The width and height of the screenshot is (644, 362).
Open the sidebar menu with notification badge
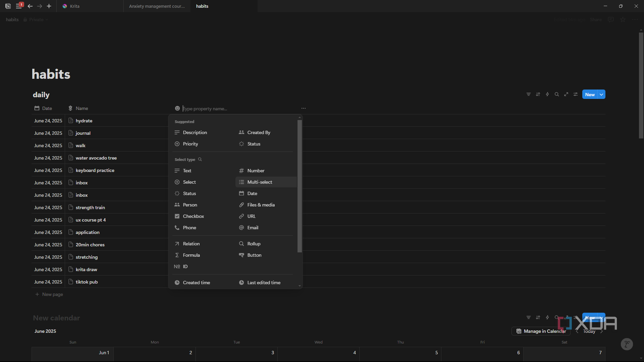pyautogui.click(x=19, y=6)
